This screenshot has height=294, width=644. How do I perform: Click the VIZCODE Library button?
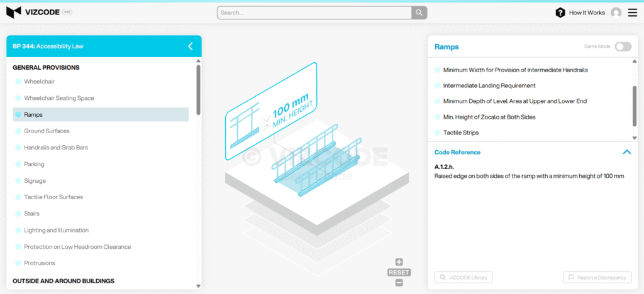tap(464, 277)
